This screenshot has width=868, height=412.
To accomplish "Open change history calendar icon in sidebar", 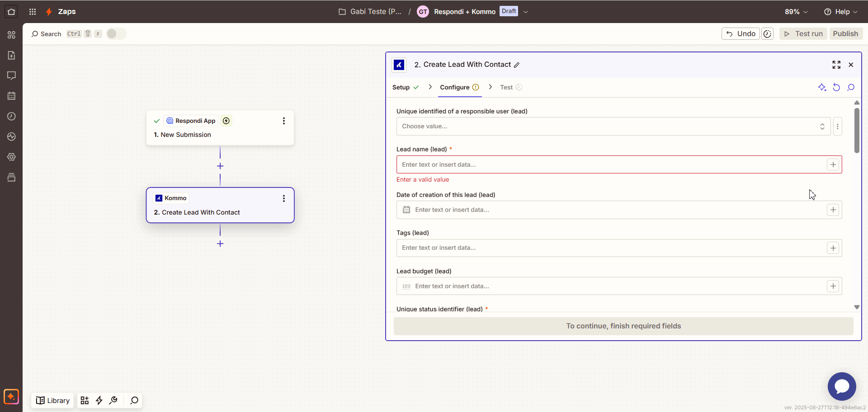I will pos(11,96).
